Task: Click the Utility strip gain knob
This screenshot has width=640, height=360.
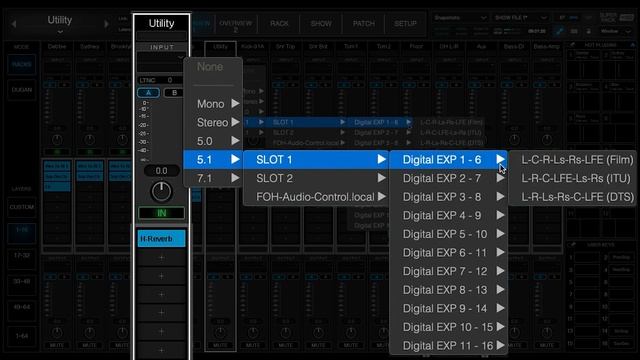Action: (x=161, y=192)
